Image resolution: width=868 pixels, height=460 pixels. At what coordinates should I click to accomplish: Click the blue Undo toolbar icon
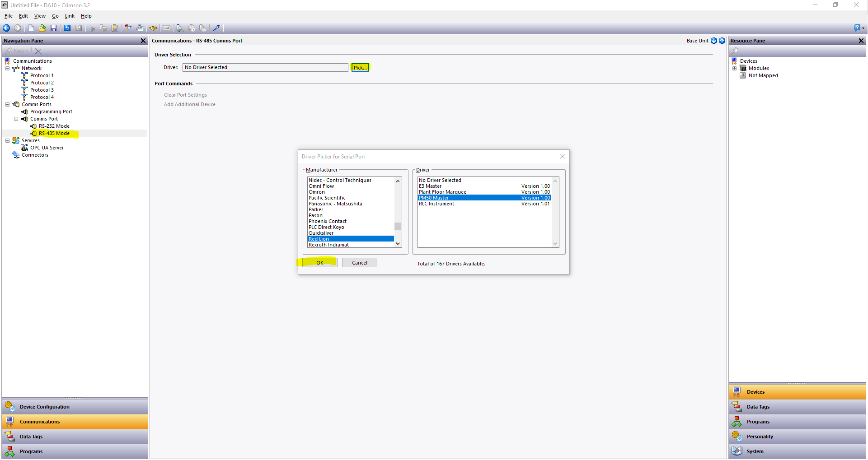[67, 28]
